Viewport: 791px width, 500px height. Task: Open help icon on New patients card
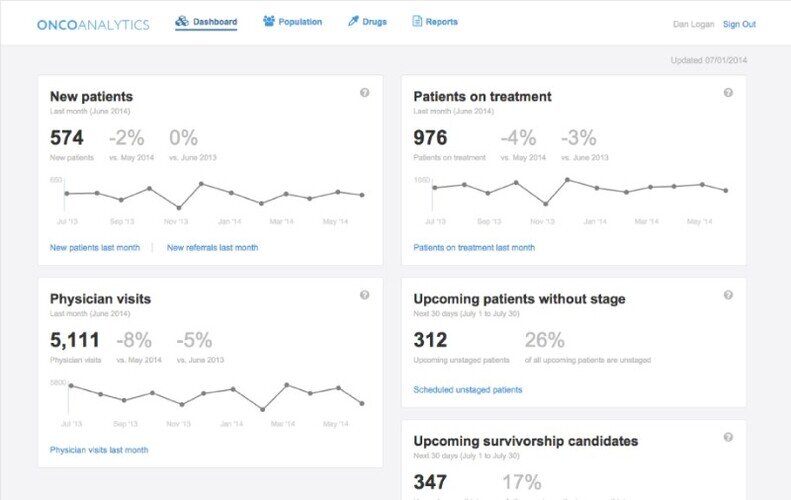tap(364, 93)
